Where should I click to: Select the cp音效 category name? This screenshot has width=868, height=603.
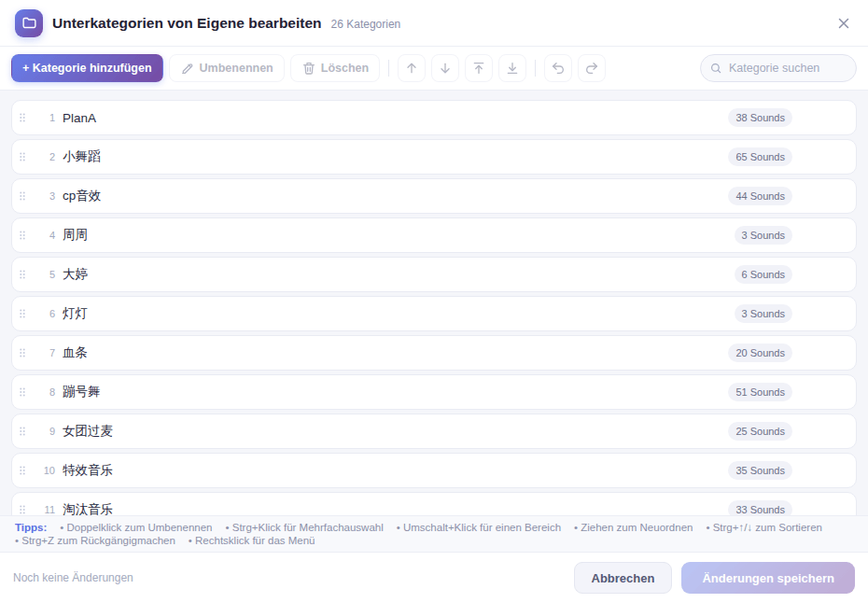point(81,196)
